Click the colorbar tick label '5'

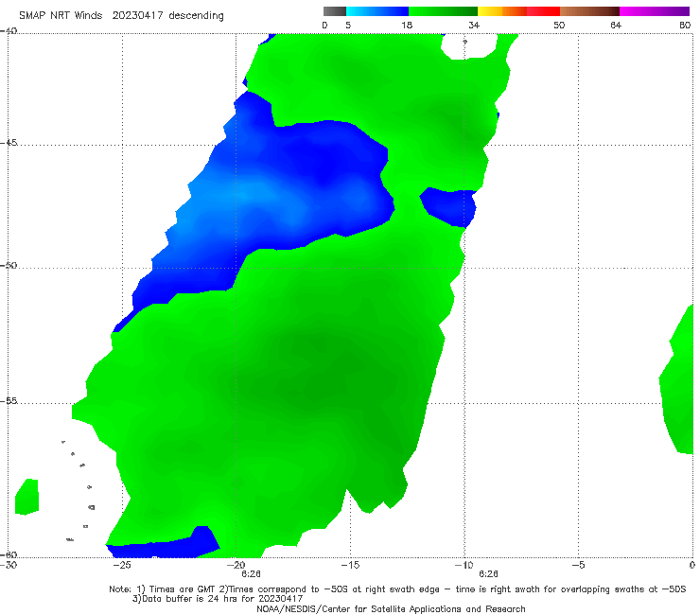(x=348, y=25)
